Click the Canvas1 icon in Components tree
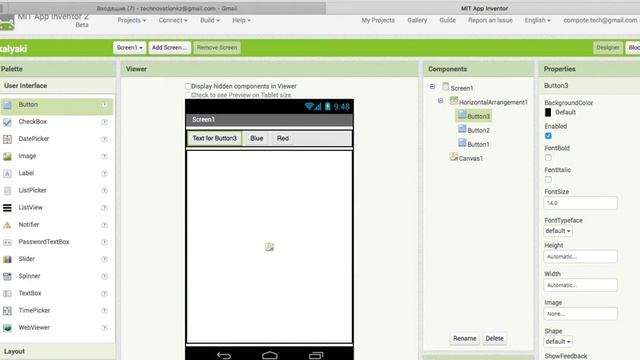The height and width of the screenshot is (360, 640). point(453,157)
